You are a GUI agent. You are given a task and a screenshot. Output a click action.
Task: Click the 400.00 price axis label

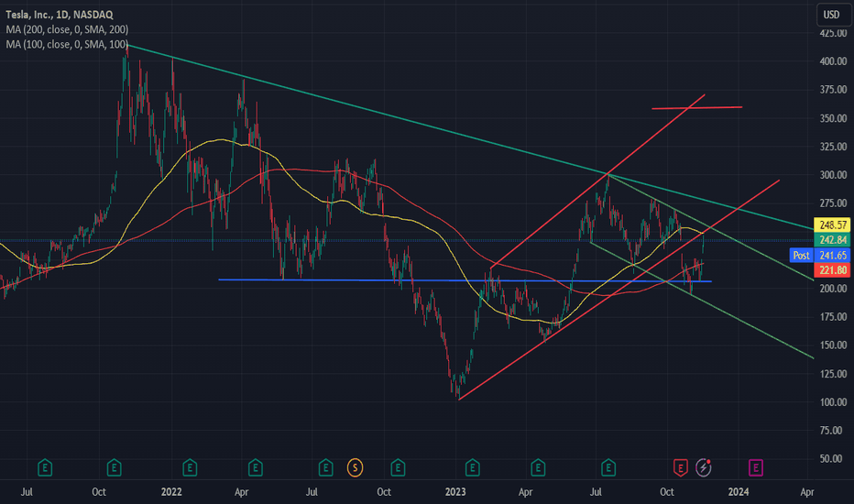[833, 61]
